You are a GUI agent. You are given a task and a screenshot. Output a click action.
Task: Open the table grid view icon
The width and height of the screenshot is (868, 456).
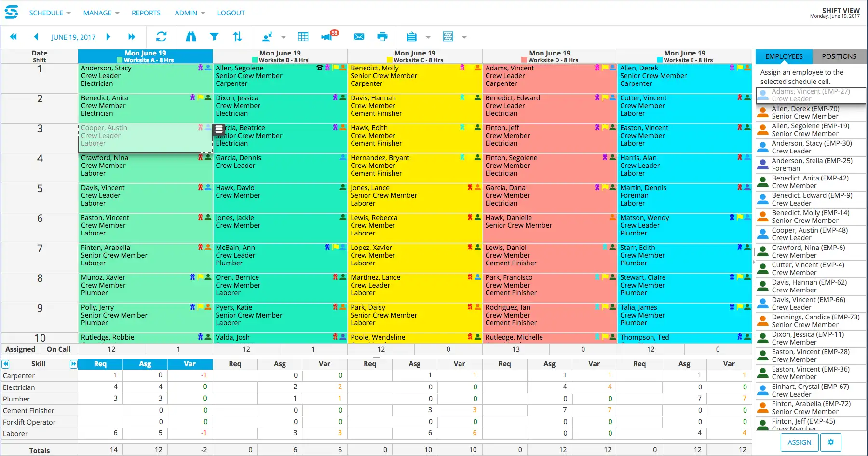click(303, 37)
